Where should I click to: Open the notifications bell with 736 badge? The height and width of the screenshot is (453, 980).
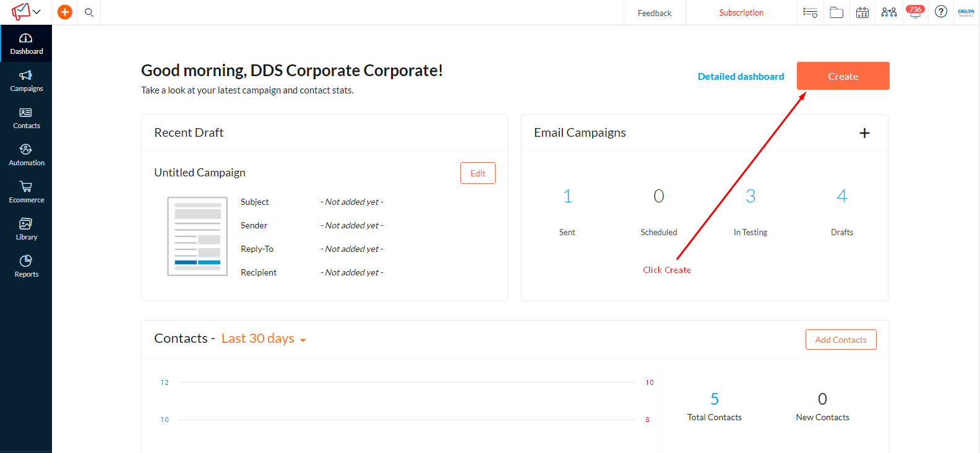915,12
